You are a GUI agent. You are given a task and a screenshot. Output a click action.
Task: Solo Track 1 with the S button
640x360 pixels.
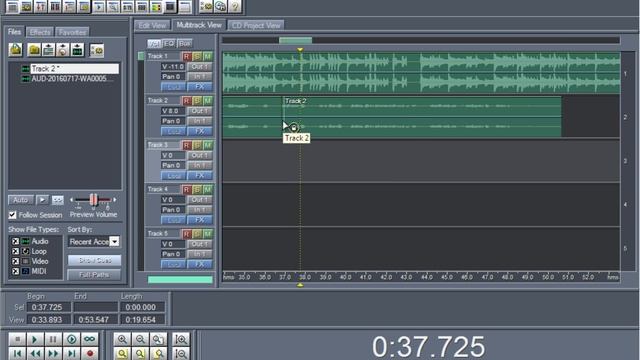197,56
